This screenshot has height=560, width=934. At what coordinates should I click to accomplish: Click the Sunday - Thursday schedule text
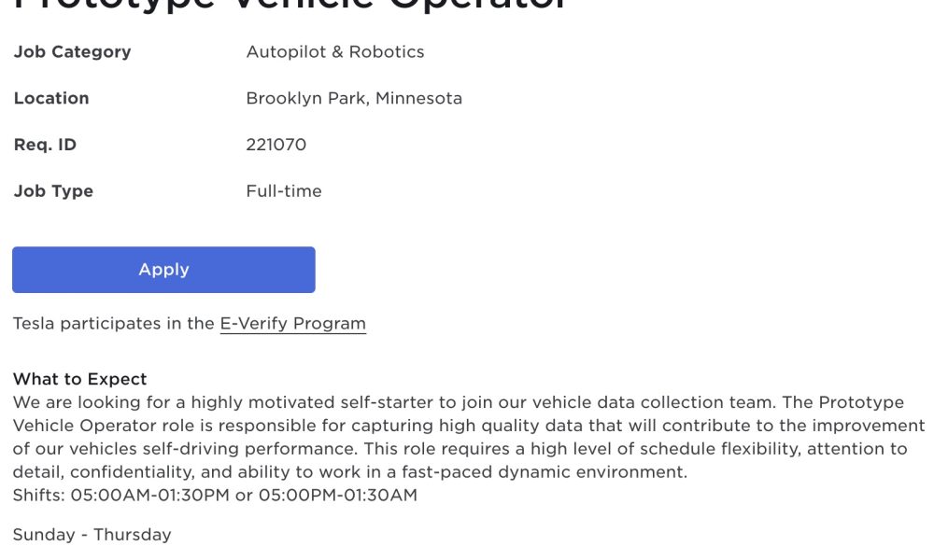[x=92, y=535]
